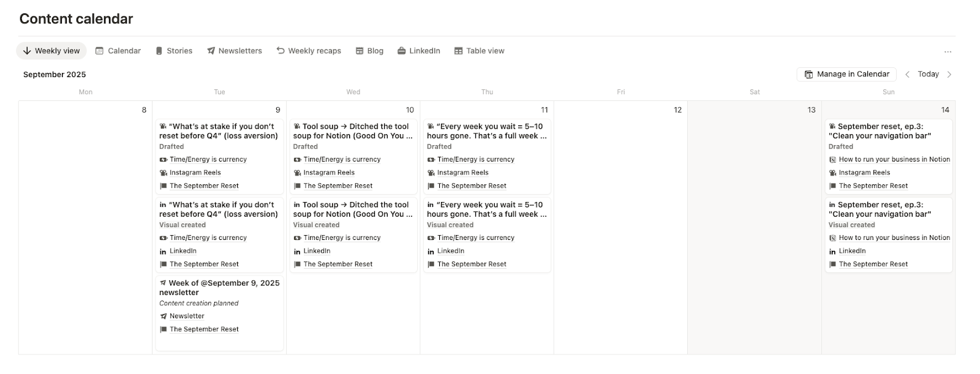Click calendar icon in Manage in Calendar
This screenshot has width=980, height=374.
(x=809, y=75)
